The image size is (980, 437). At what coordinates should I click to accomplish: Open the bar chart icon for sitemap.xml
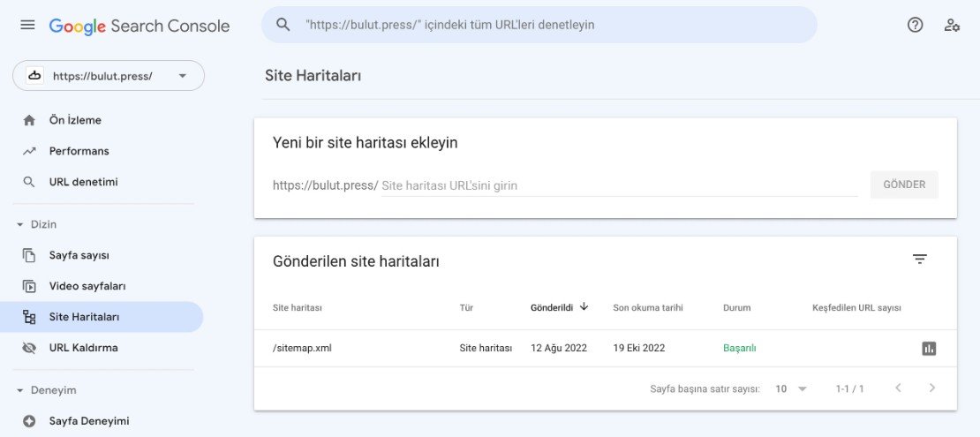(929, 348)
